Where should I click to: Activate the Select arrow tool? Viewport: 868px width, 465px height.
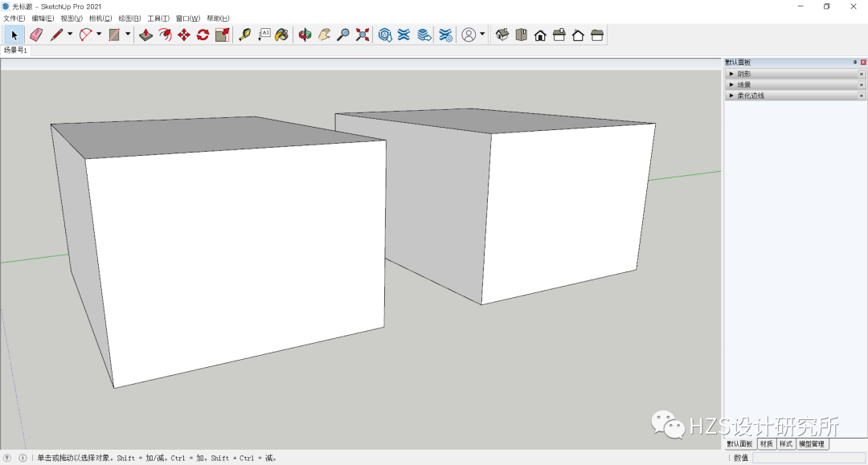pyautogui.click(x=14, y=35)
